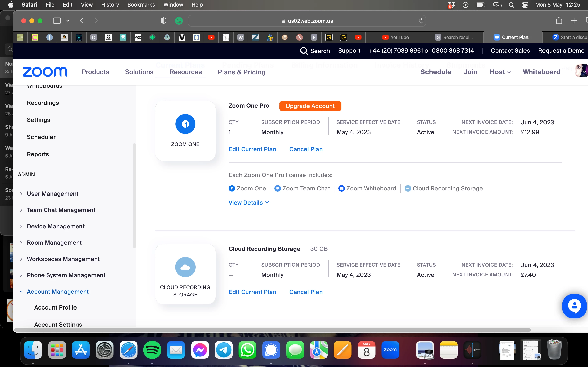Click the privacy shield icon in toolbar

163,21
